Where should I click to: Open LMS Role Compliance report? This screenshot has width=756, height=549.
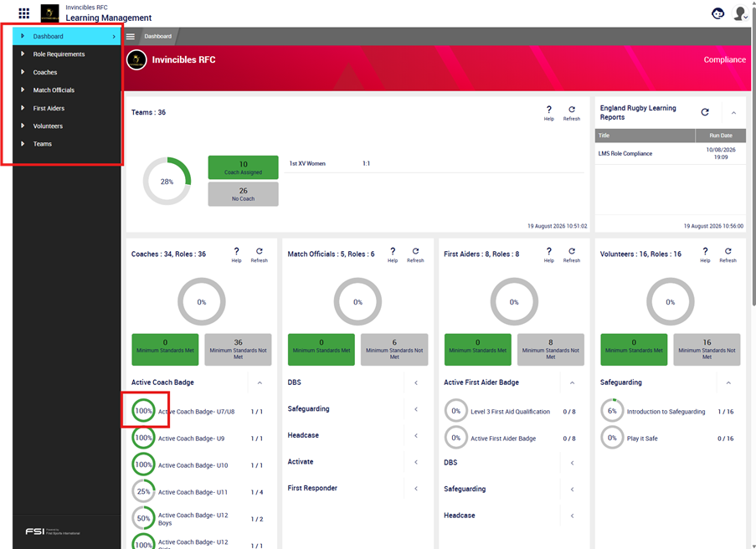(671, 154)
